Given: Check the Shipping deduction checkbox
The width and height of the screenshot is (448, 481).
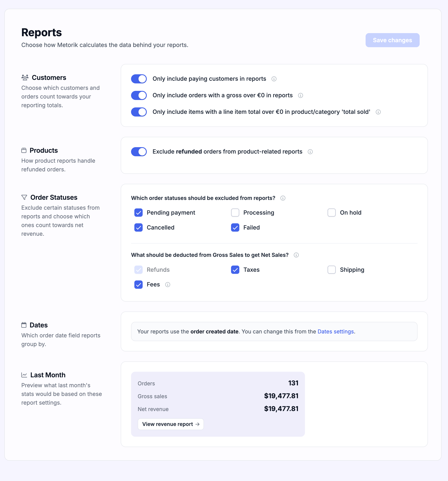Looking at the screenshot, I should [332, 269].
